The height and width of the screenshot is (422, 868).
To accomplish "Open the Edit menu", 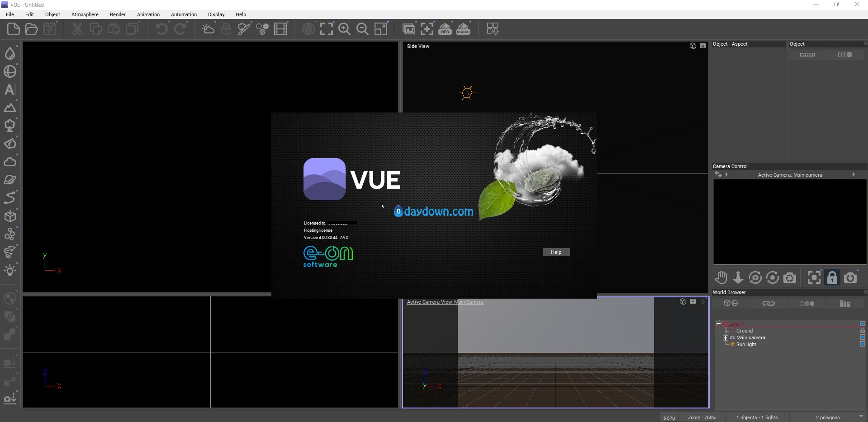I will [x=29, y=14].
